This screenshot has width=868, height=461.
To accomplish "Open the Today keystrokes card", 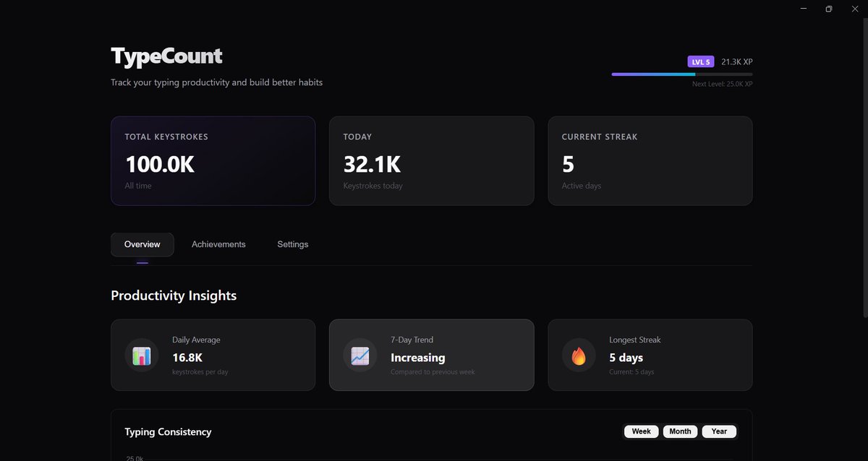I will coord(432,161).
